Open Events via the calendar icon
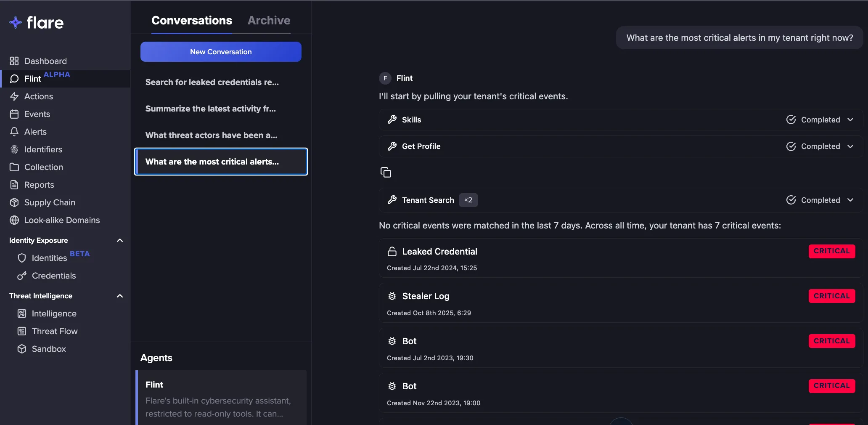Screen dimensions: 868x425 (x=14, y=114)
